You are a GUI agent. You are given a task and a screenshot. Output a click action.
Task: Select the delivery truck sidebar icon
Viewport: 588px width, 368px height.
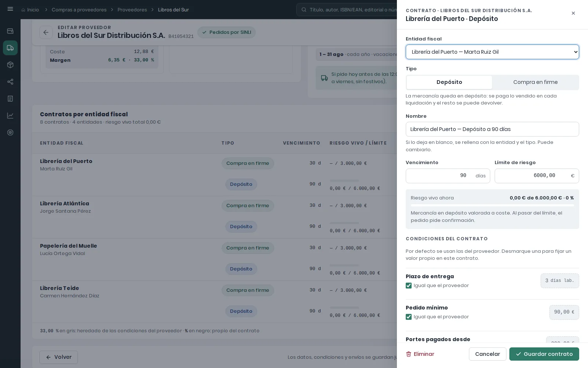pos(10,48)
